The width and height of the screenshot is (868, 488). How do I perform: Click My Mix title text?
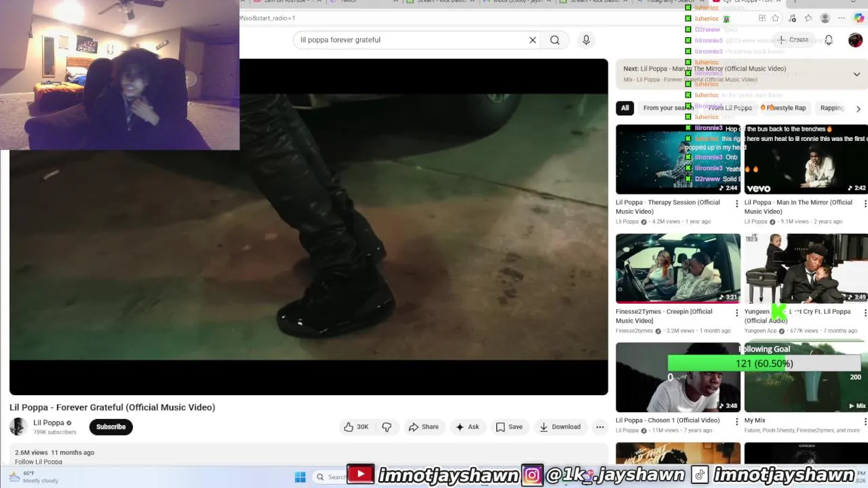755,420
